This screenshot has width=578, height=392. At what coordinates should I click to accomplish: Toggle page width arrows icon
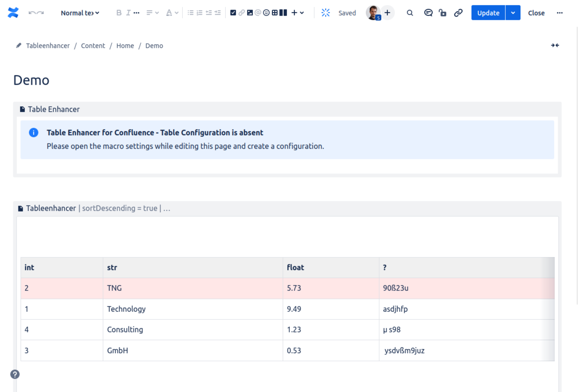[555, 45]
